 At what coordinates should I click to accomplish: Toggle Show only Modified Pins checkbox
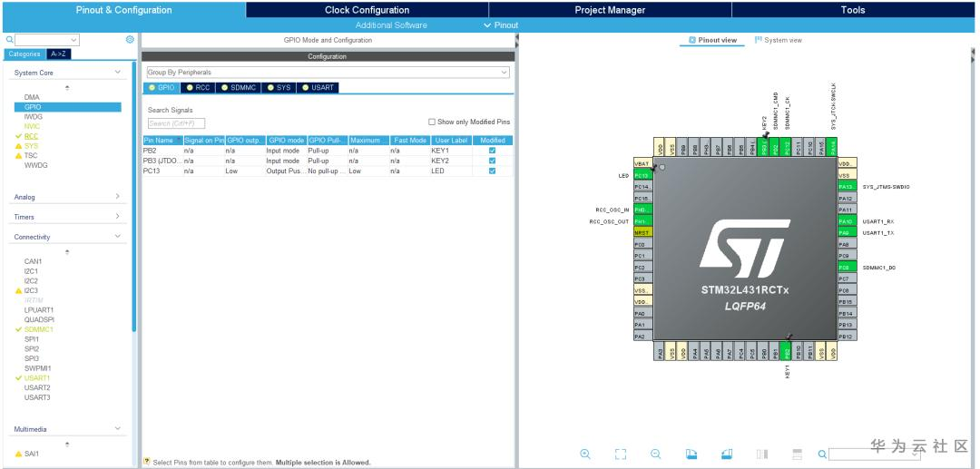tap(432, 122)
